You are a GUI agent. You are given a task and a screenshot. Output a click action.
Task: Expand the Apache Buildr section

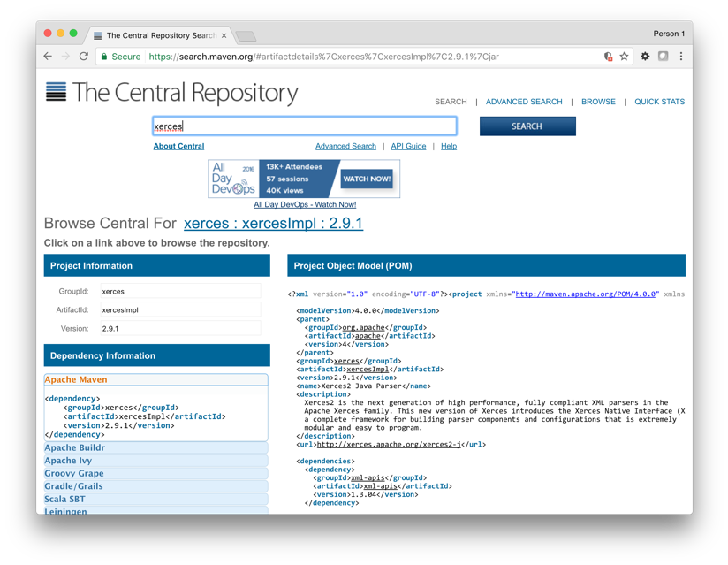[75, 448]
